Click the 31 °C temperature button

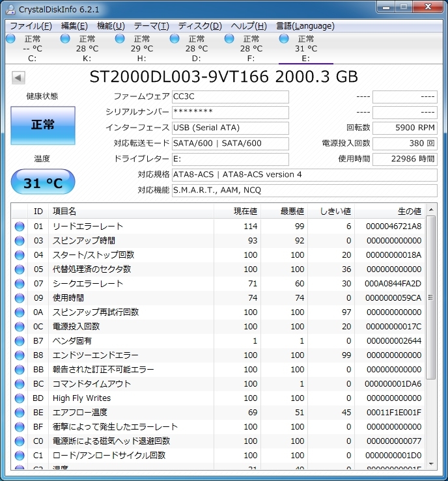pyautogui.click(x=43, y=182)
